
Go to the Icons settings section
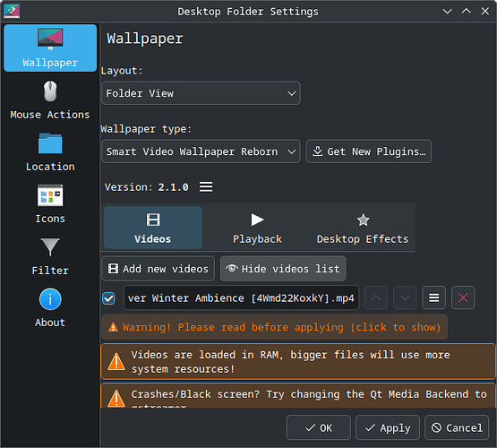click(x=50, y=204)
